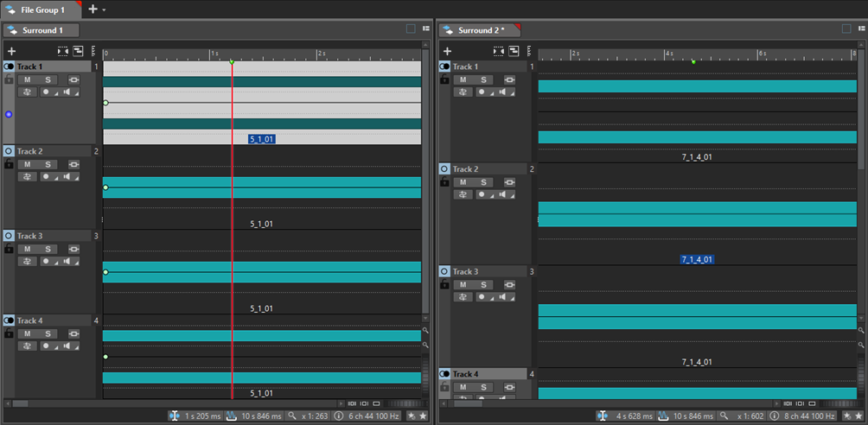Click the zoom magnifier icon in Surround 1 status bar
The width and height of the screenshot is (868, 425).
pos(292,415)
